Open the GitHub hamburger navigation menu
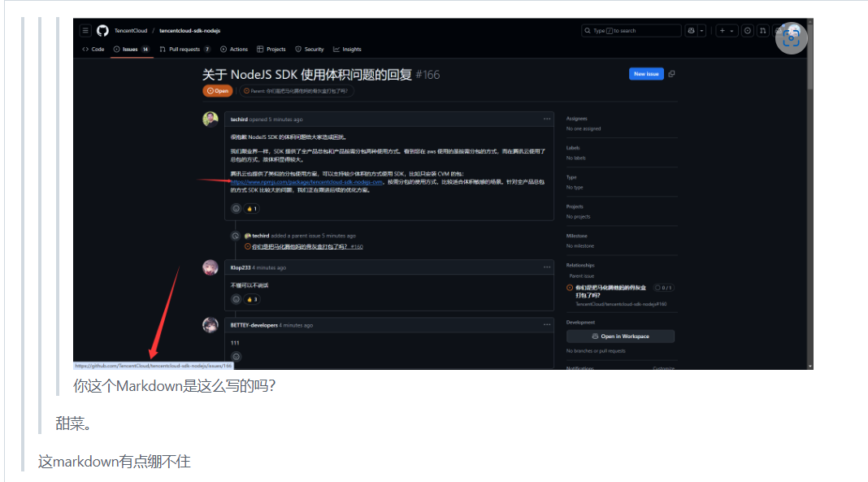Image resolution: width=868 pixels, height=482 pixels. click(x=85, y=30)
